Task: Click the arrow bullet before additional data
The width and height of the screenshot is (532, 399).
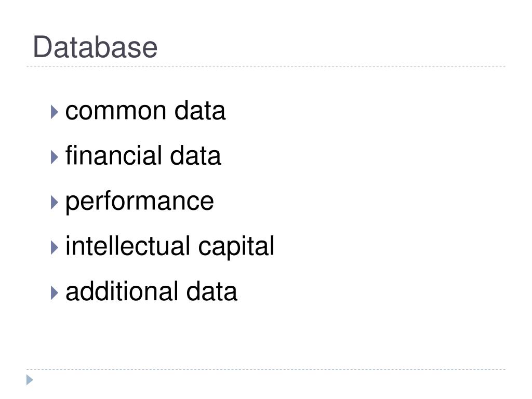Action: [x=54, y=292]
